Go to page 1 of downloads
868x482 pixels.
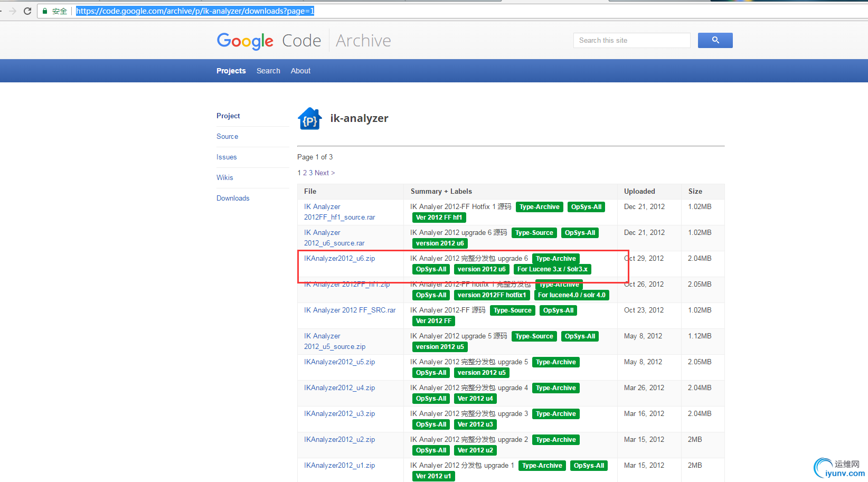click(x=299, y=173)
